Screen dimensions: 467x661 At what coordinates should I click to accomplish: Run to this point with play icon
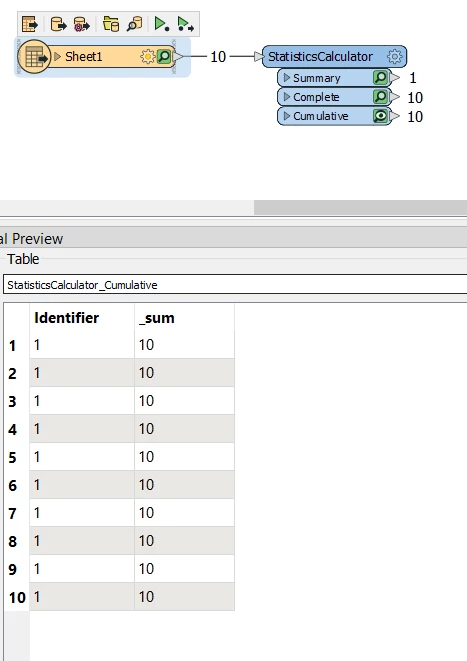click(162, 24)
